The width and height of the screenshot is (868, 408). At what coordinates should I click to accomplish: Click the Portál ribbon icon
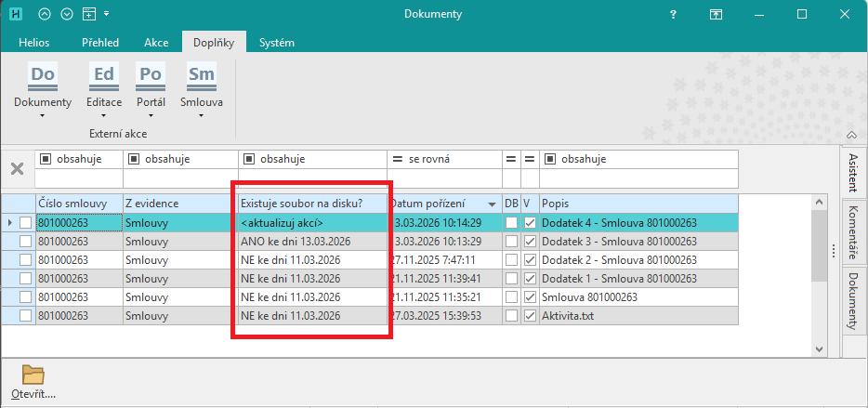[150, 75]
